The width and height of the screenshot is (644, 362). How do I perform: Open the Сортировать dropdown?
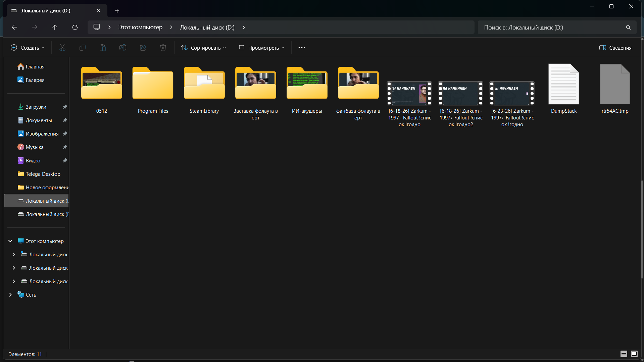pyautogui.click(x=203, y=48)
